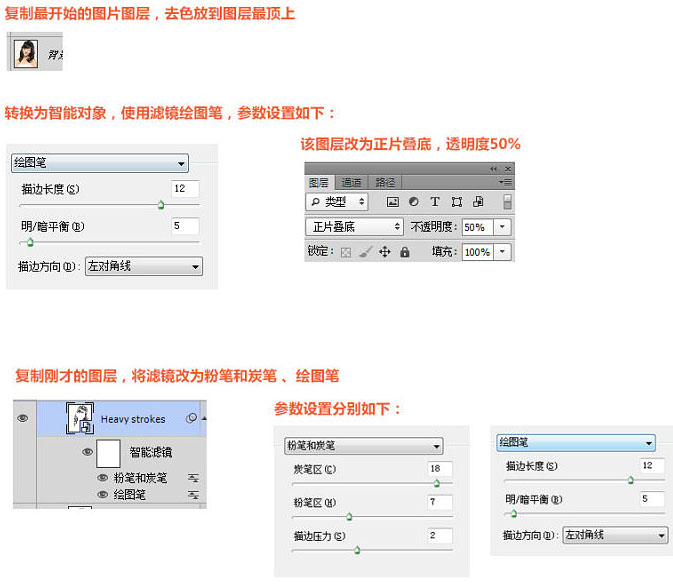Image resolution: width=673 pixels, height=585 pixels.
Task: Click the white 智能滤镜 mask thumbnail
Action: (108, 453)
